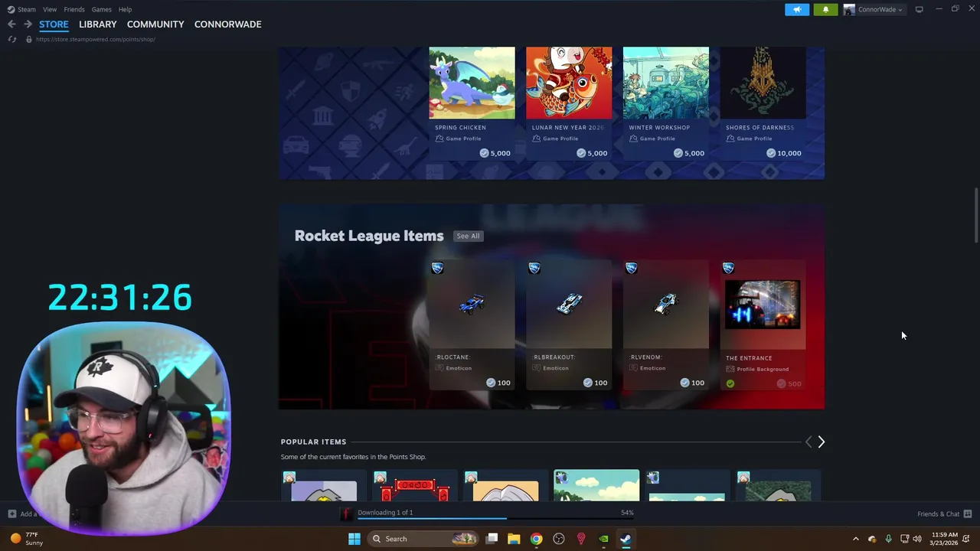Go forward with the right arrow
Image resolution: width=980 pixels, height=551 pixels.
pyautogui.click(x=28, y=24)
